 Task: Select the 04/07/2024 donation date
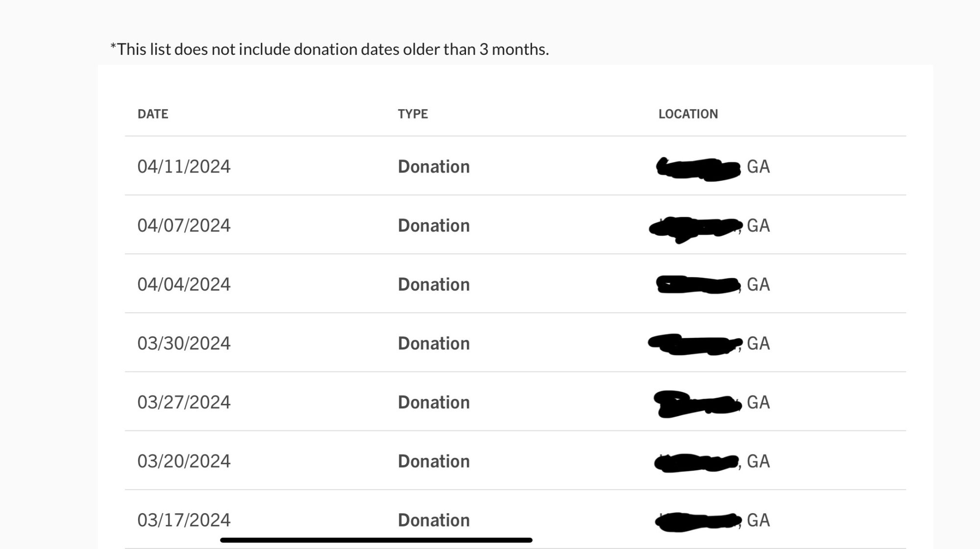tap(184, 225)
